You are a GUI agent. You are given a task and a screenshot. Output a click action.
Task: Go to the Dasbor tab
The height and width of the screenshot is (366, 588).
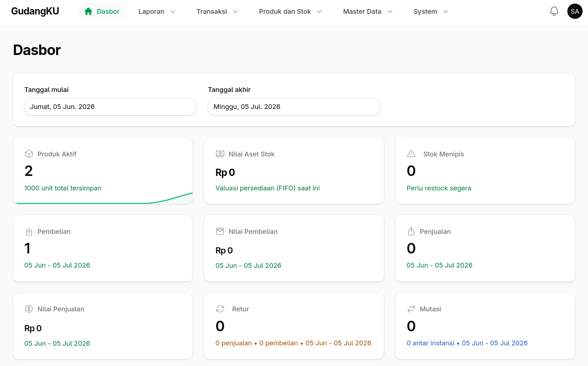coord(102,12)
